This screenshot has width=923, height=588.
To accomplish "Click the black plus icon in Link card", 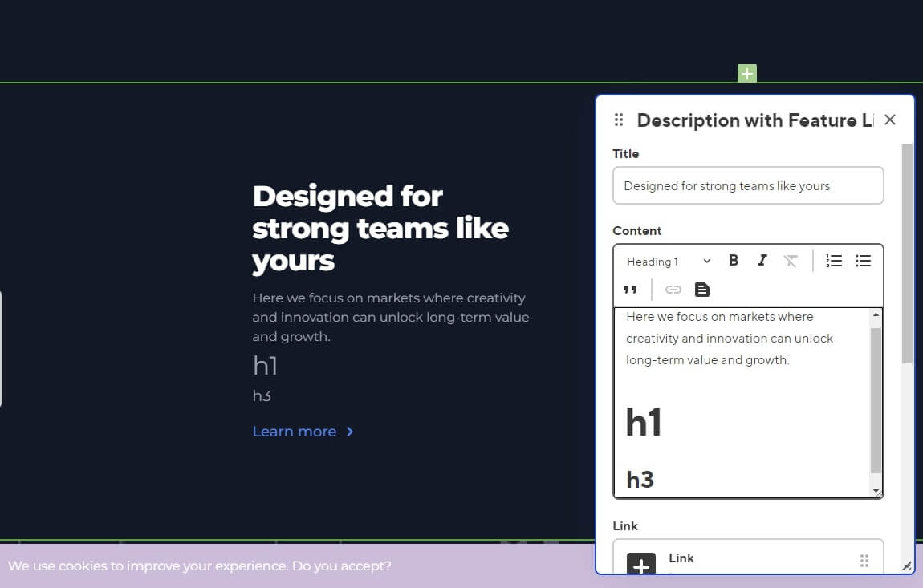I will tap(640, 566).
